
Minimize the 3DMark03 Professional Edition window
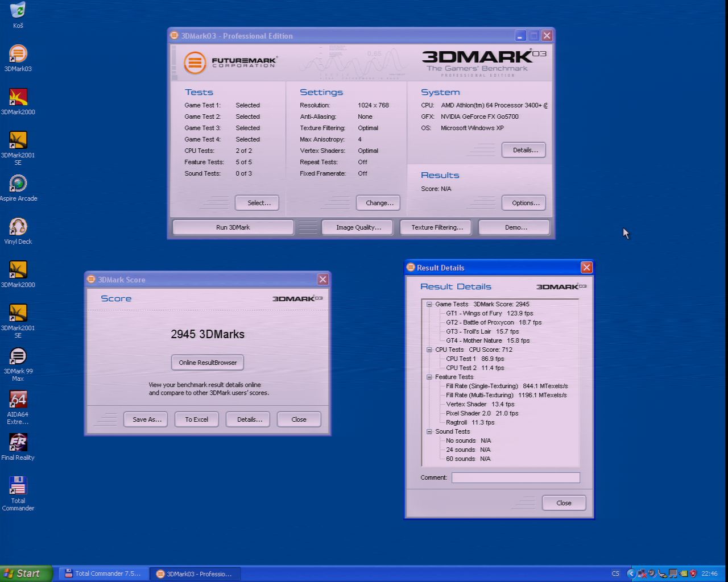pos(520,35)
